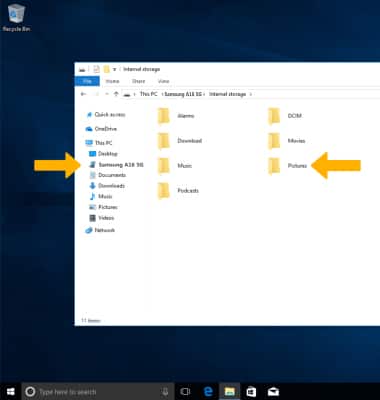Open the Download folder
This screenshot has width=380, height=400.
pyautogui.click(x=180, y=141)
